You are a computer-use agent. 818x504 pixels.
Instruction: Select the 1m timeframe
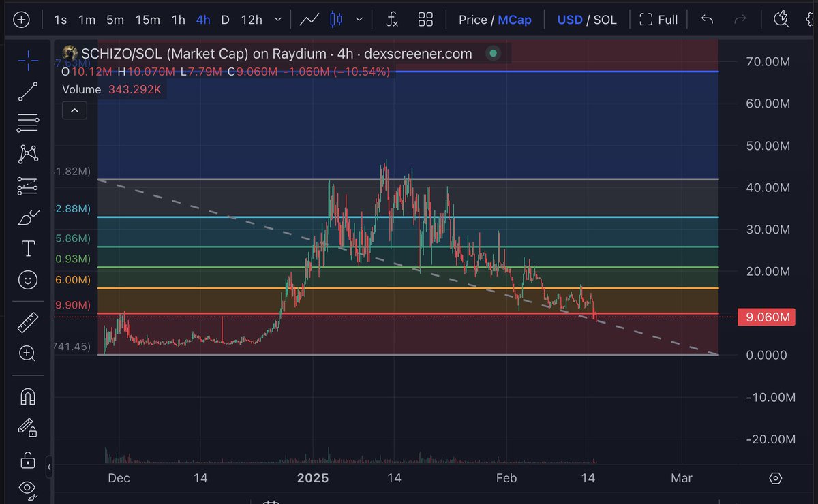tap(87, 20)
